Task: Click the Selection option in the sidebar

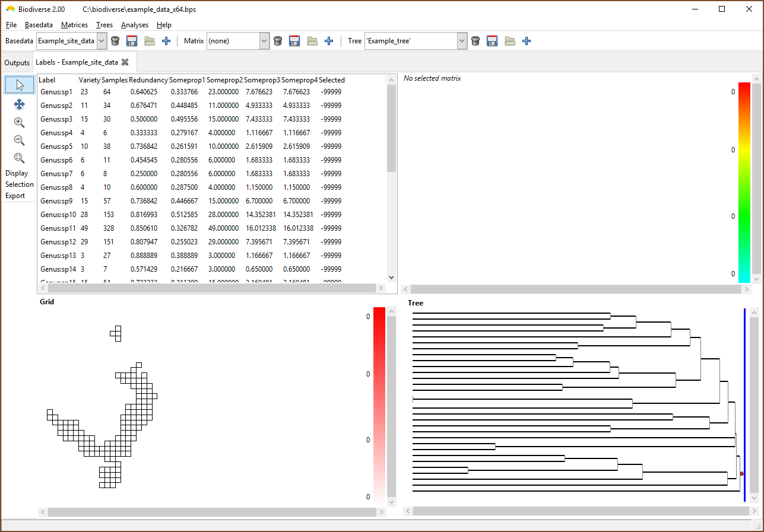Action: [x=18, y=184]
